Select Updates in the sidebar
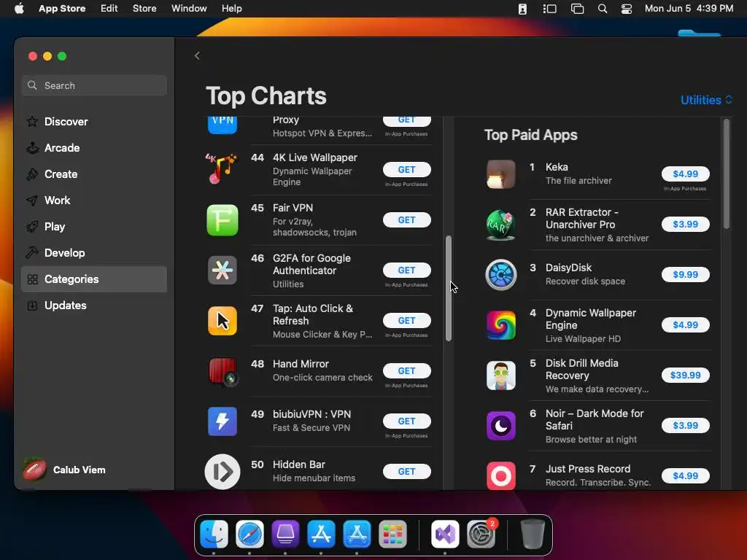747x560 pixels. click(x=94, y=306)
